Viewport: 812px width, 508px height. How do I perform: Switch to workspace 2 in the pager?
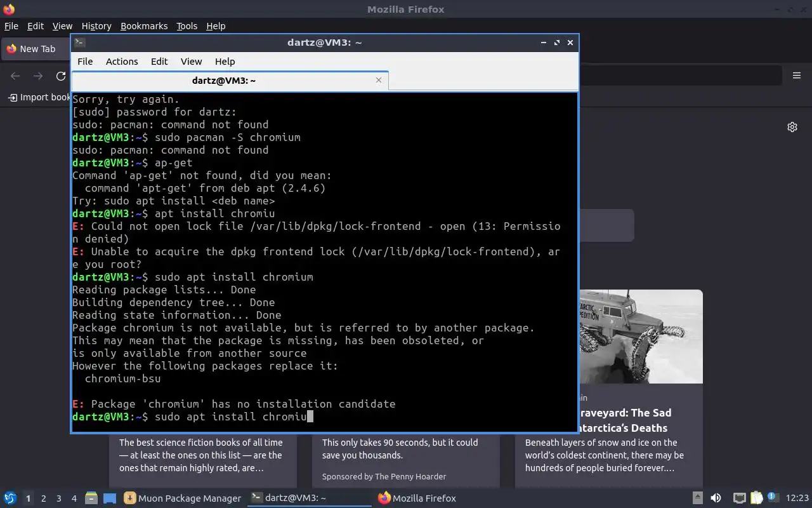click(x=44, y=498)
